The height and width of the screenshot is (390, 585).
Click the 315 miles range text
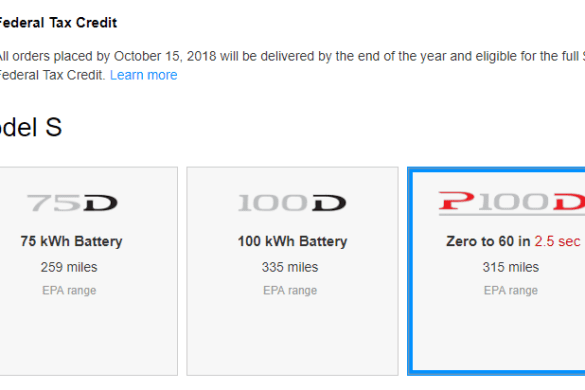click(x=511, y=267)
